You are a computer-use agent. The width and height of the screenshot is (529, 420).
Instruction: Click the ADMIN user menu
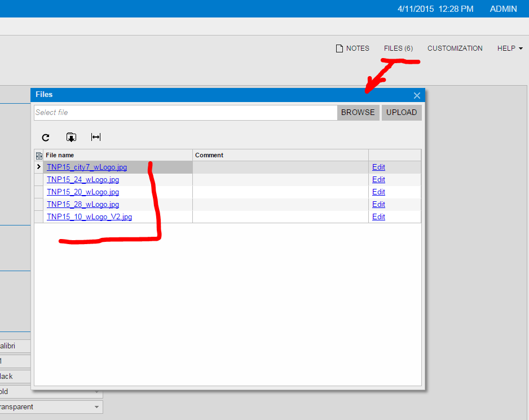click(x=503, y=9)
